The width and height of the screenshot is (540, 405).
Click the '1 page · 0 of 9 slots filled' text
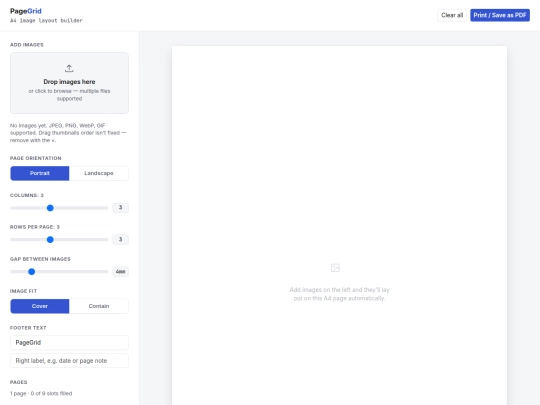click(41, 393)
